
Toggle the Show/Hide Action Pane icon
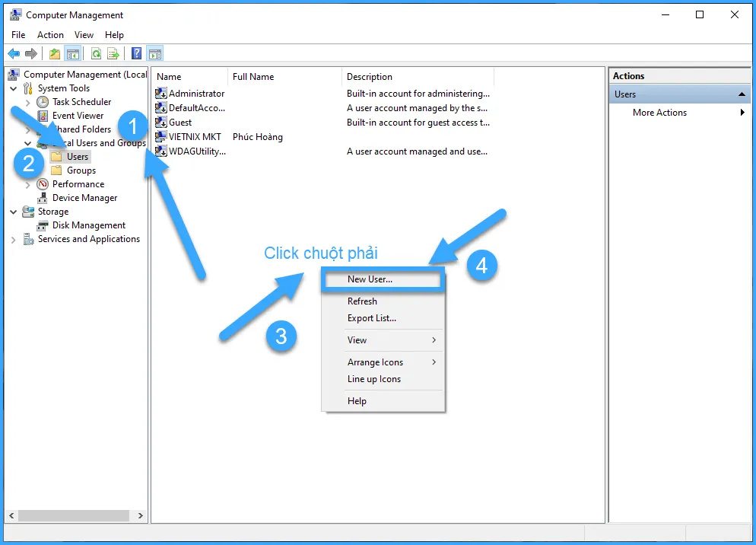click(x=155, y=53)
